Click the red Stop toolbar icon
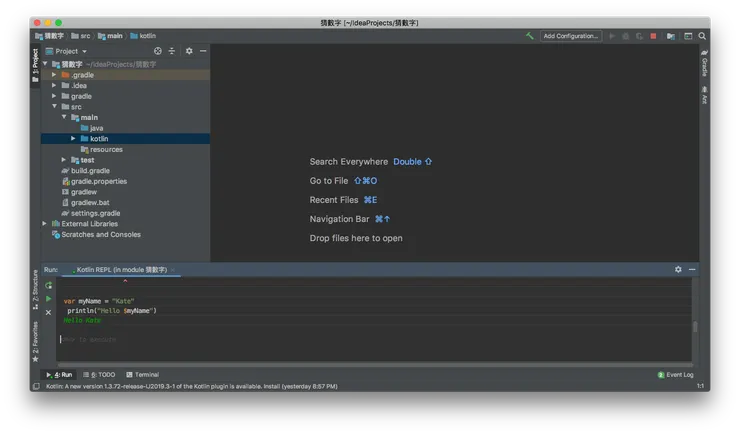This screenshot has height=434, width=740. click(653, 36)
